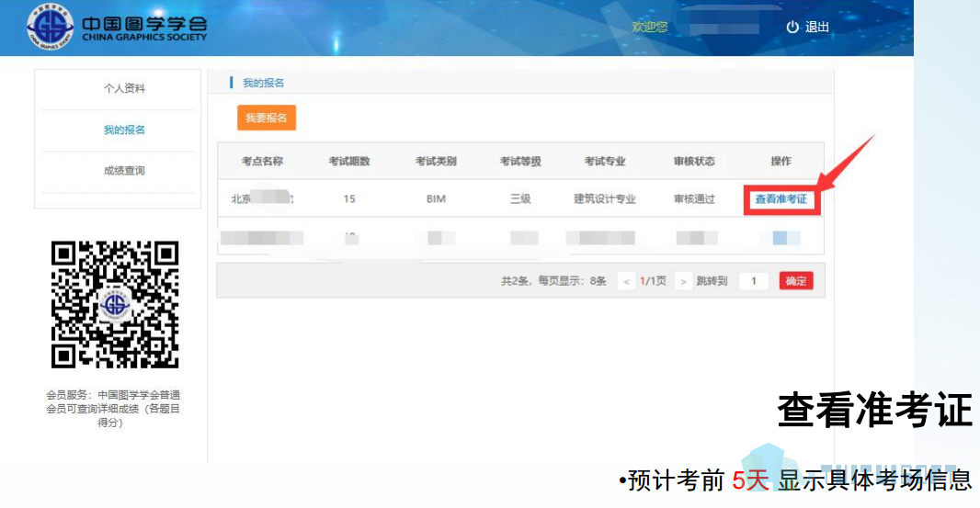Open 成绩查询 in the sidebar
This screenshot has width=980, height=508.
click(x=124, y=171)
